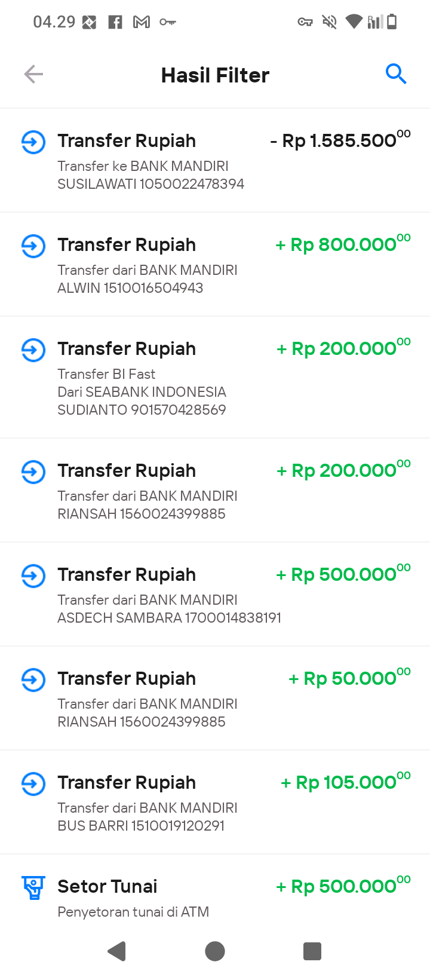Open the RIANSAH Rp 200.000 transaction
The width and height of the screenshot is (430, 980).
(x=215, y=490)
